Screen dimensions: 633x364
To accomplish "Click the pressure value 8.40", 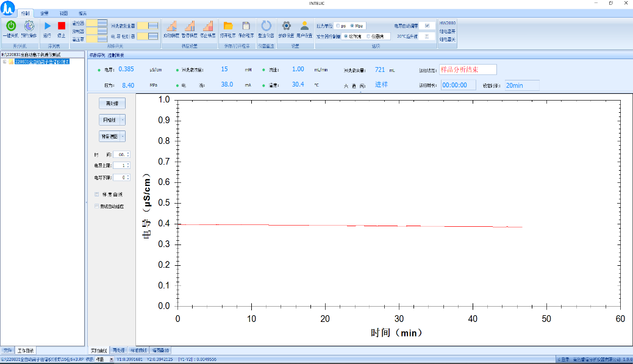I will click(x=128, y=85).
